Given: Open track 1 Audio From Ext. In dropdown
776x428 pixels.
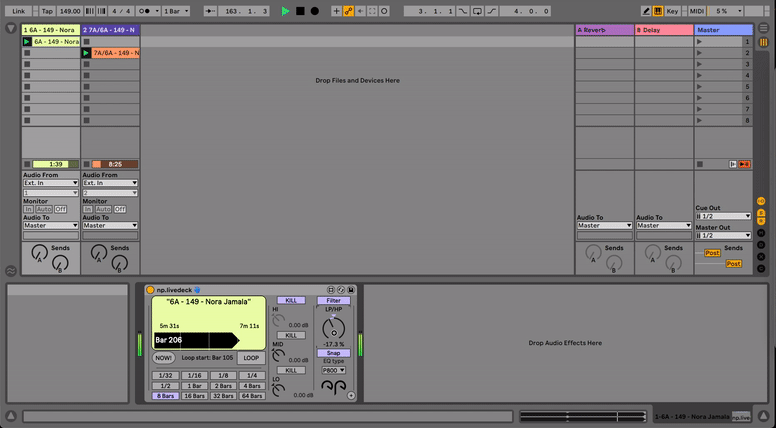Looking at the screenshot, I should [51, 183].
